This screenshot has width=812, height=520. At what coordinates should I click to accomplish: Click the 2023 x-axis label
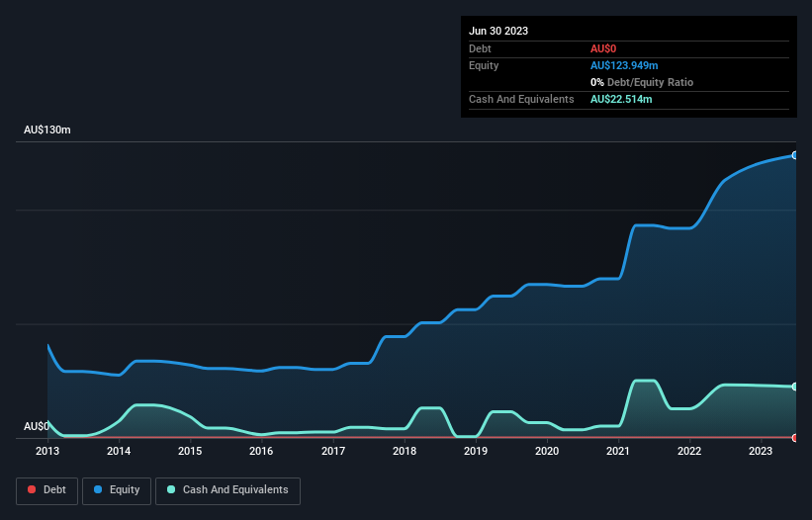tap(761, 451)
